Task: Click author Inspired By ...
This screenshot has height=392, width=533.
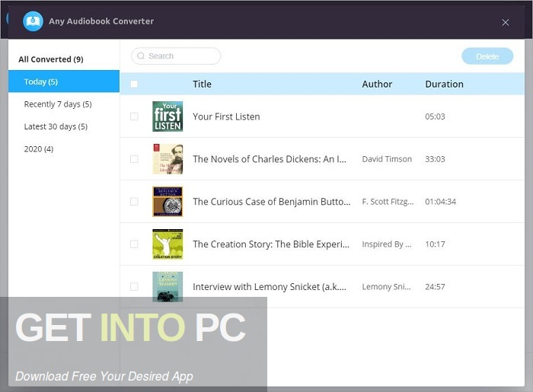Action: click(387, 244)
